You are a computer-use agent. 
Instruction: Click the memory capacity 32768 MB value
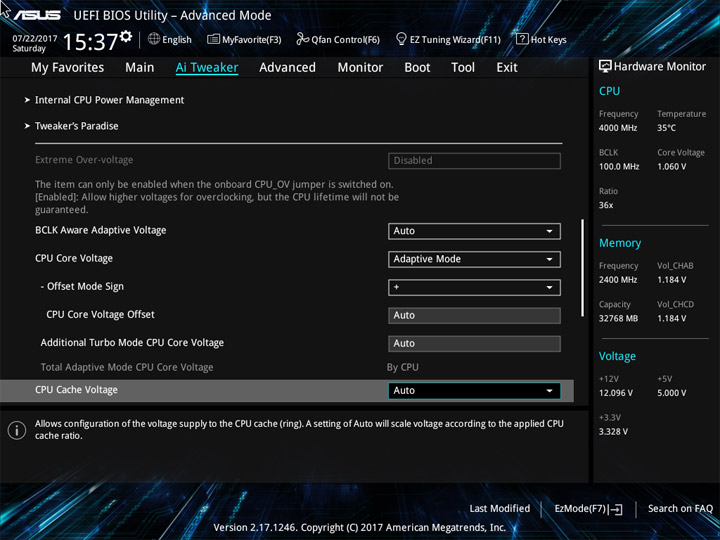(618, 318)
